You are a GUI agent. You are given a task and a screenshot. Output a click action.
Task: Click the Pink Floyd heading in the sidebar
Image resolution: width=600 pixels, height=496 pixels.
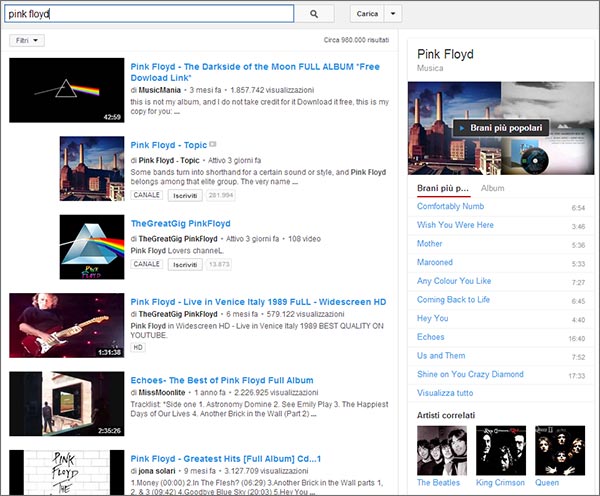point(445,54)
